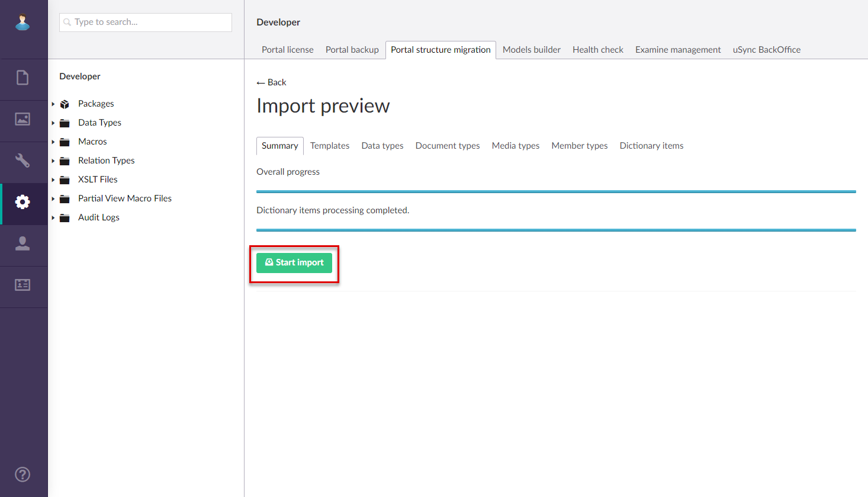Open the Users section person icon
This screenshot has height=497, width=868.
[22, 243]
